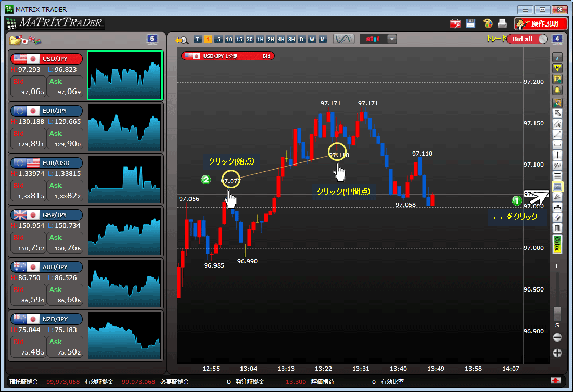This screenshot has width=573, height=392.
Task: Click the red arrow icon in status bar
Action: 555,381
